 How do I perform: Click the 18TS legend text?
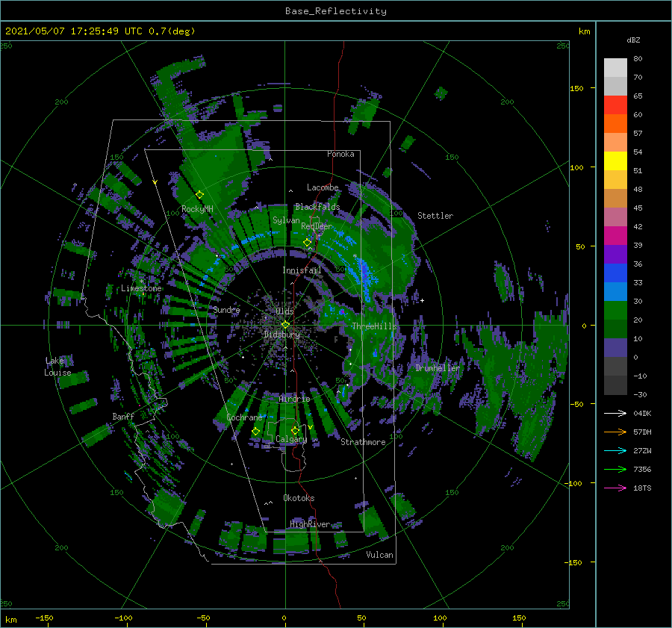[x=642, y=488]
